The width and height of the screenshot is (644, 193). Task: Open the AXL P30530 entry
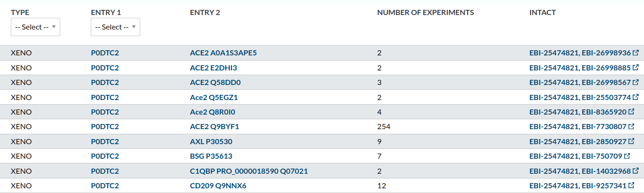coord(211,141)
